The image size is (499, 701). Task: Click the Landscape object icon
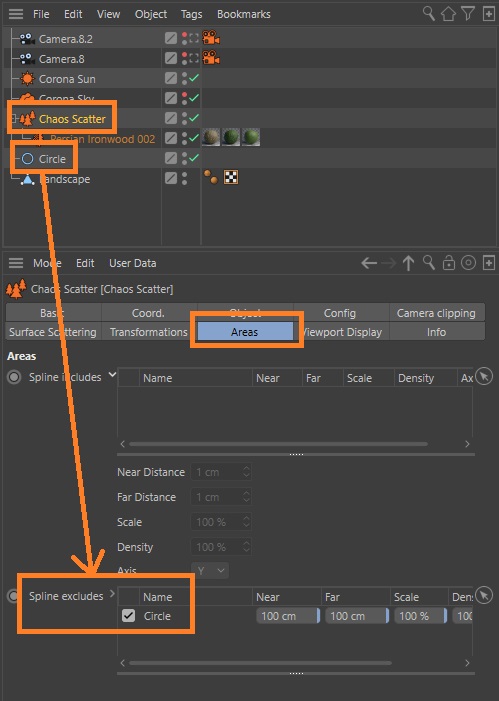[28, 179]
